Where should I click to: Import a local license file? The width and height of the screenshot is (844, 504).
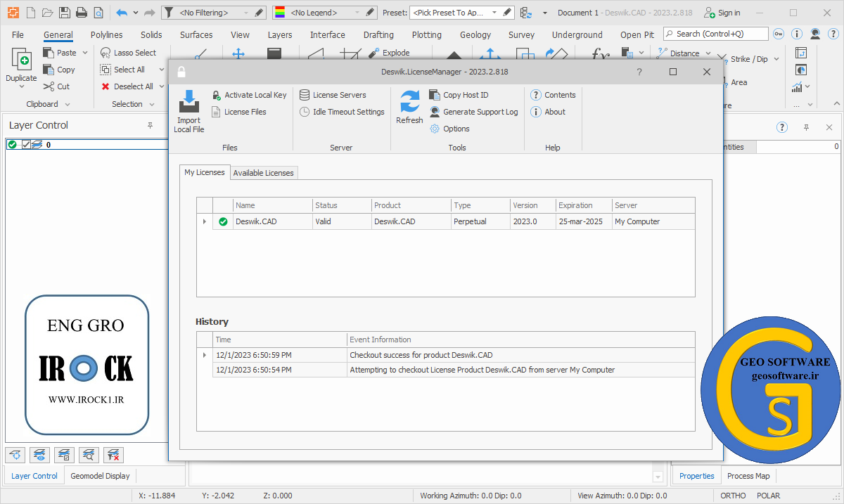pos(189,111)
